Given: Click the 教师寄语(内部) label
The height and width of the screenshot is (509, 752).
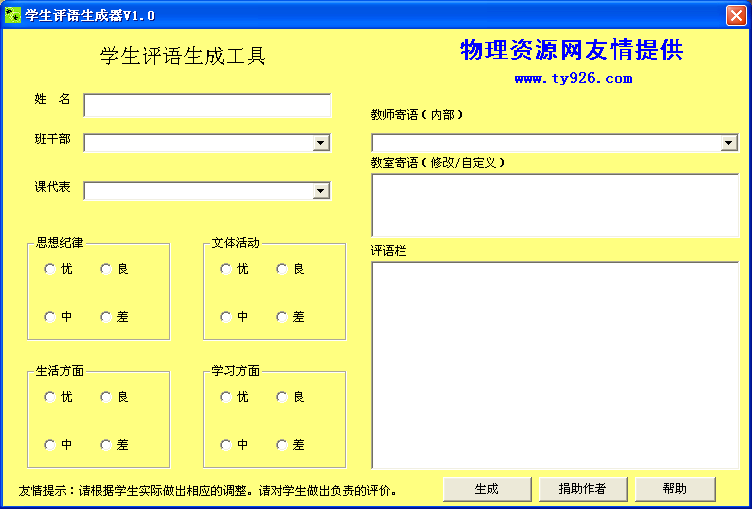Looking at the screenshot, I should point(417,115).
